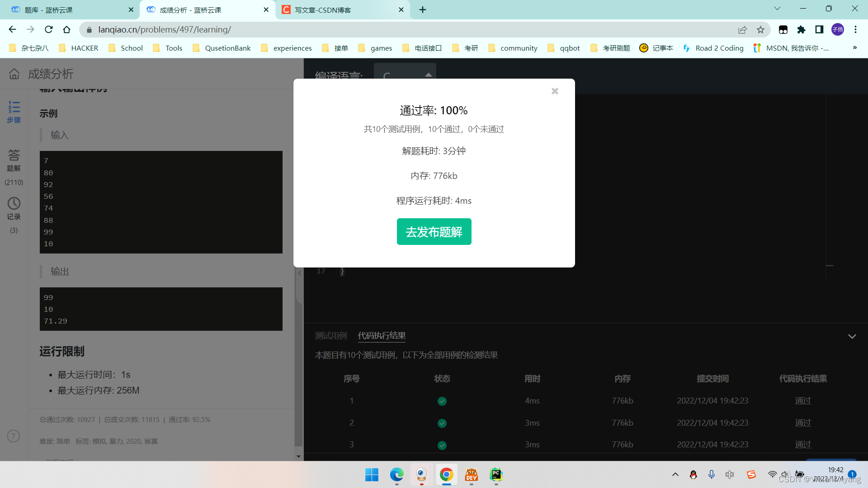Viewport: 868px width, 488px height.
Task: Open the 题解 solutions sidebar icon
Action: 14,160
